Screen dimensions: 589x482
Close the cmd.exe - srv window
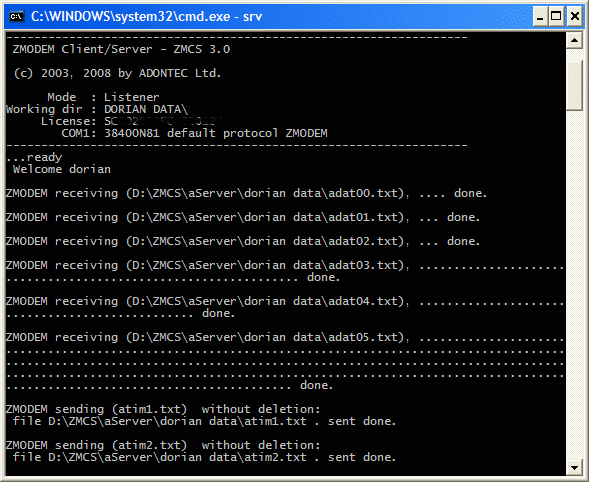575,17
